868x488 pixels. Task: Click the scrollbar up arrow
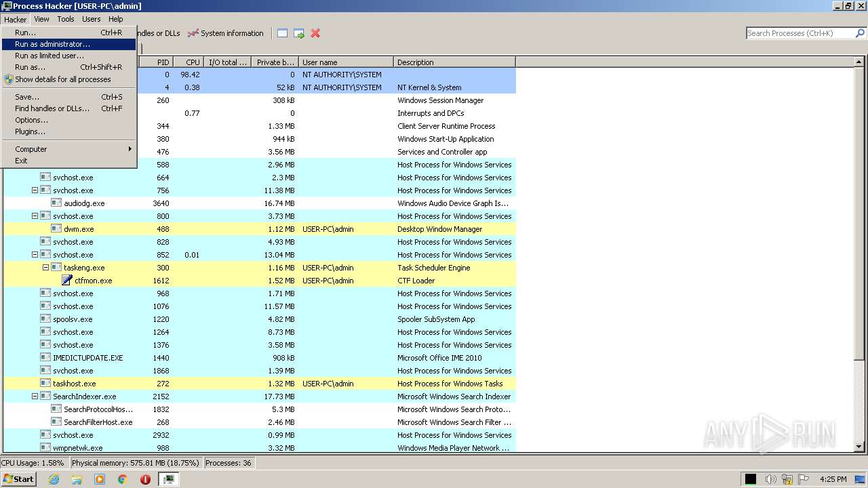click(860, 62)
